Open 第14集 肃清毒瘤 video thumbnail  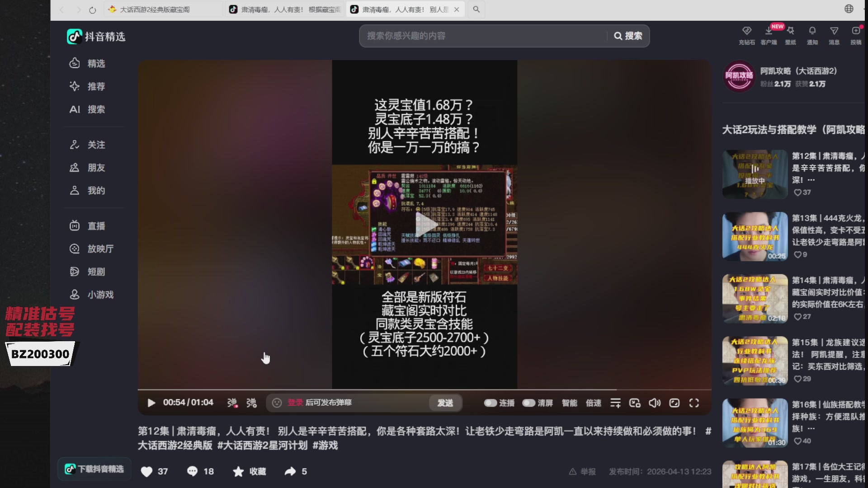(x=755, y=299)
